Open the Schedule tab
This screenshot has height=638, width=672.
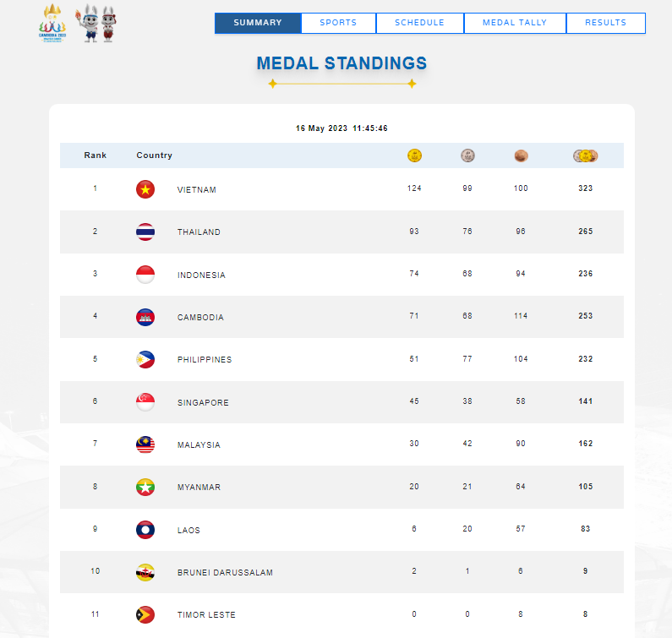point(419,23)
